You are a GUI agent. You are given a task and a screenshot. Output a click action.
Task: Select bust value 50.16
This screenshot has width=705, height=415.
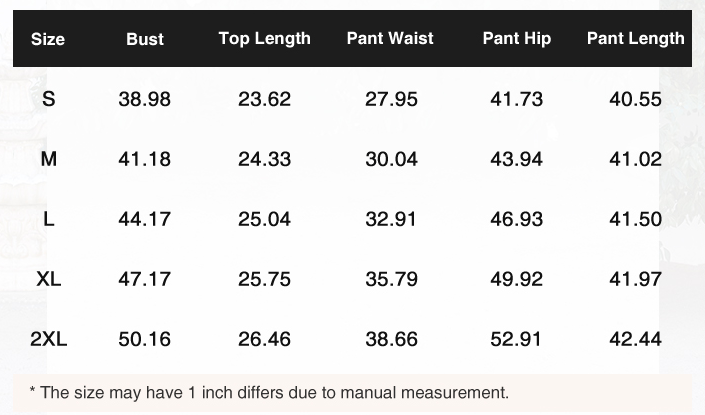click(x=145, y=339)
